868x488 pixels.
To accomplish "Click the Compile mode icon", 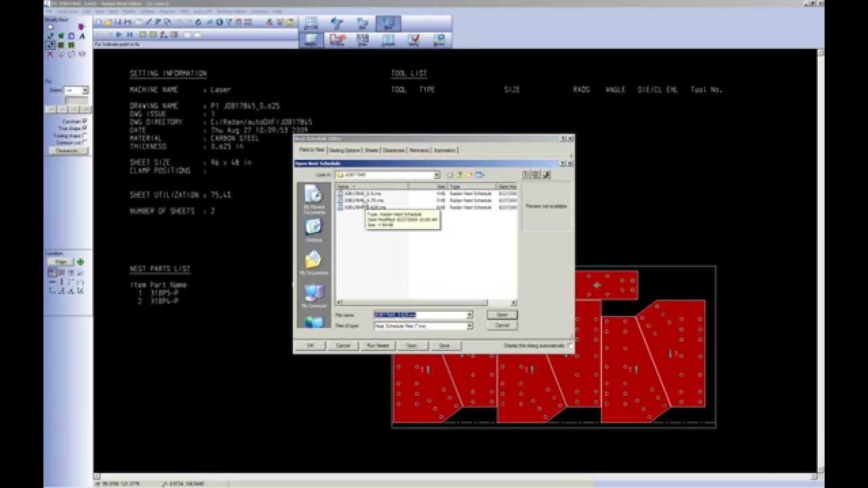I will [x=389, y=40].
